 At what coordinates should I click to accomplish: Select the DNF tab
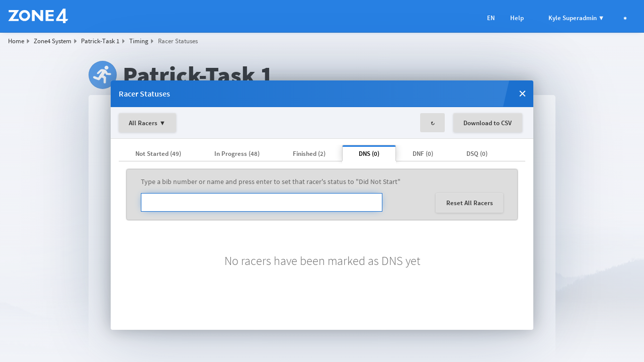[x=423, y=154]
